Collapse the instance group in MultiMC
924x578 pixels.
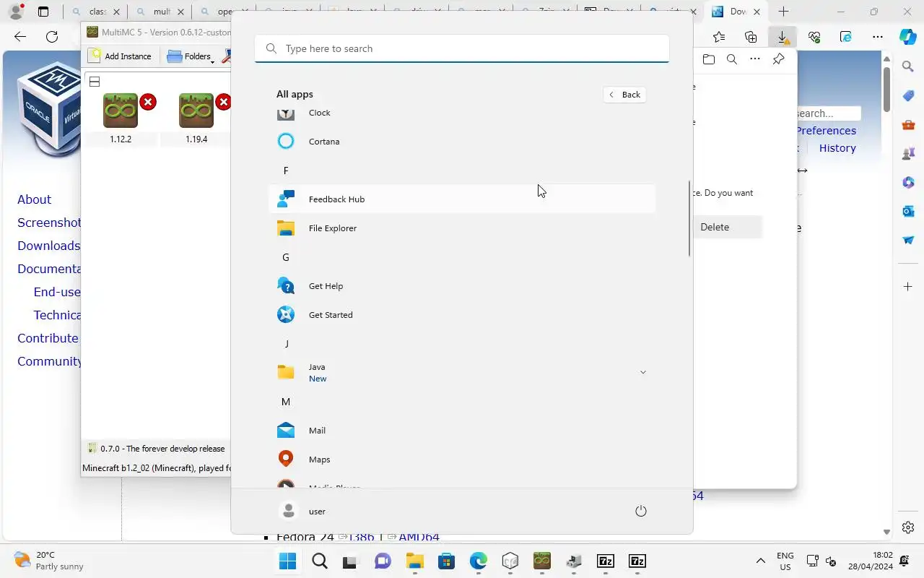pyautogui.click(x=95, y=82)
